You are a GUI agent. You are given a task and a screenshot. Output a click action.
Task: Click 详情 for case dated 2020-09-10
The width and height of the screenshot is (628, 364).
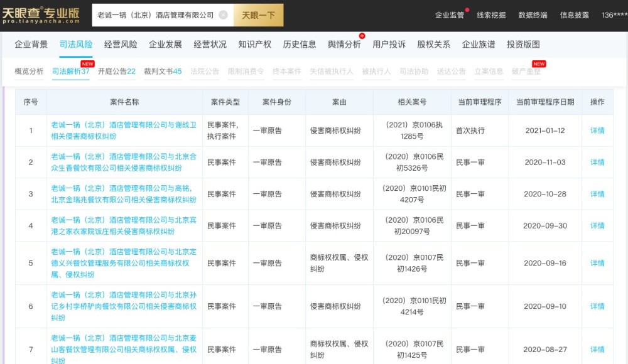pyautogui.click(x=597, y=306)
